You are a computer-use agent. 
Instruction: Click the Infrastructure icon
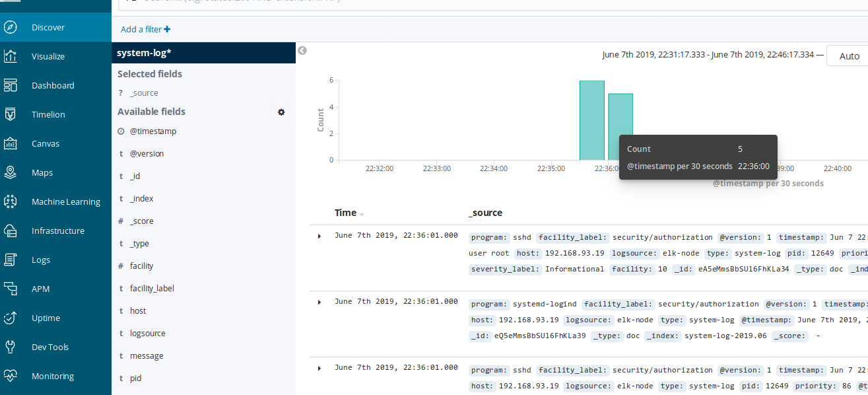(10, 231)
